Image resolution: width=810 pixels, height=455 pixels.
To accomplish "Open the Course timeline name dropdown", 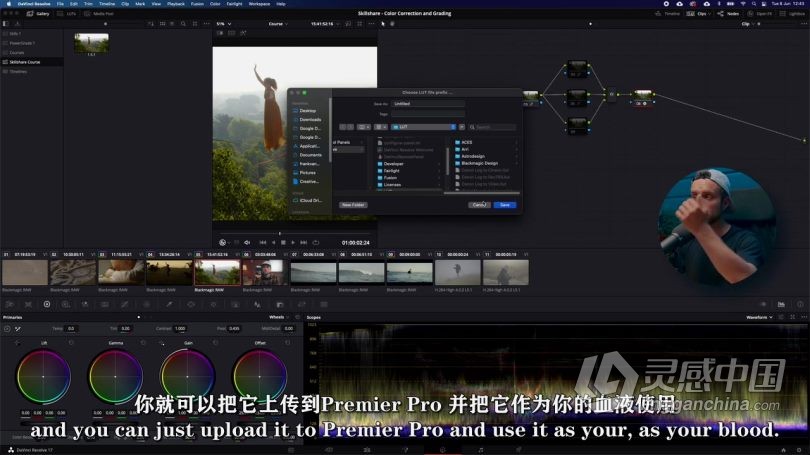I will (x=278, y=24).
